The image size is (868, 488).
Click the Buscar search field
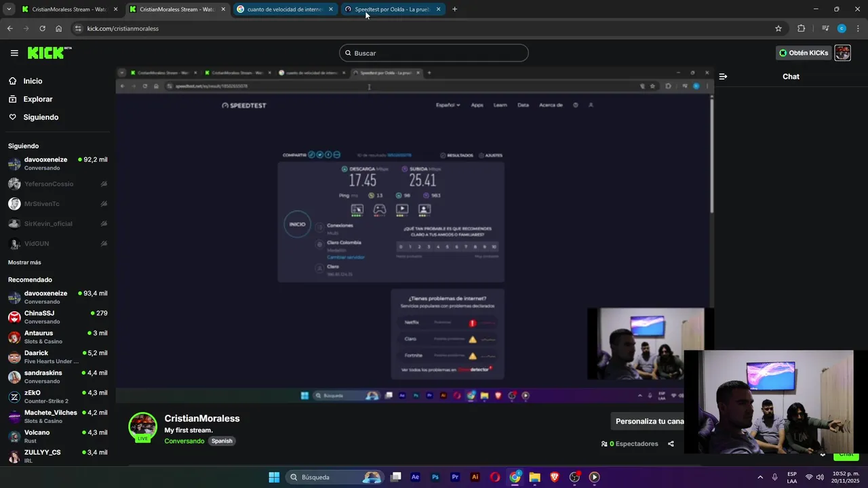click(434, 53)
